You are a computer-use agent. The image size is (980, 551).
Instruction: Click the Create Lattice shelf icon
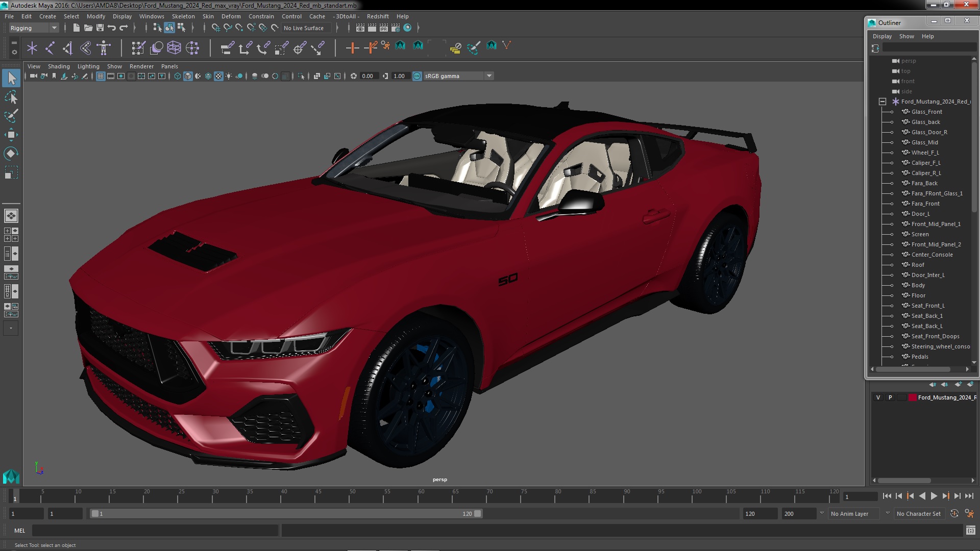tap(174, 48)
